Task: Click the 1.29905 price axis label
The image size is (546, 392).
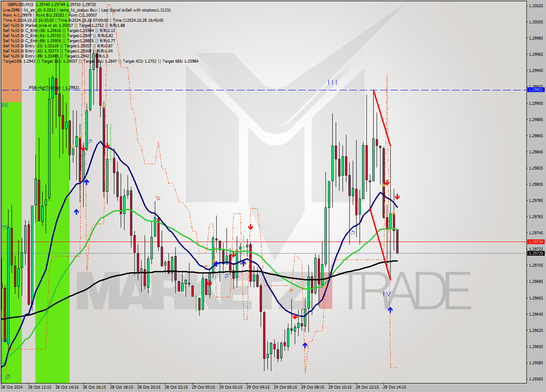Action: (x=536, y=103)
